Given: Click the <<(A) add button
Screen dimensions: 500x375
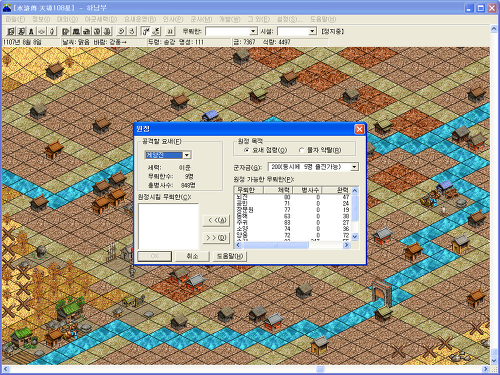Looking at the screenshot, I should 216,220.
